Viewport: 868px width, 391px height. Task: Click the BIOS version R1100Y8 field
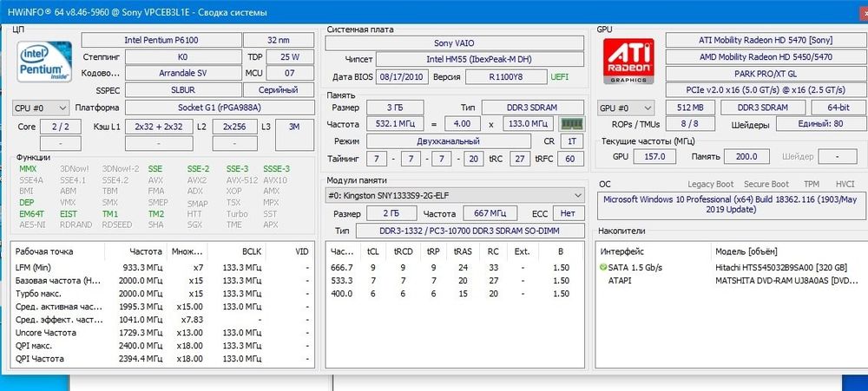click(505, 77)
